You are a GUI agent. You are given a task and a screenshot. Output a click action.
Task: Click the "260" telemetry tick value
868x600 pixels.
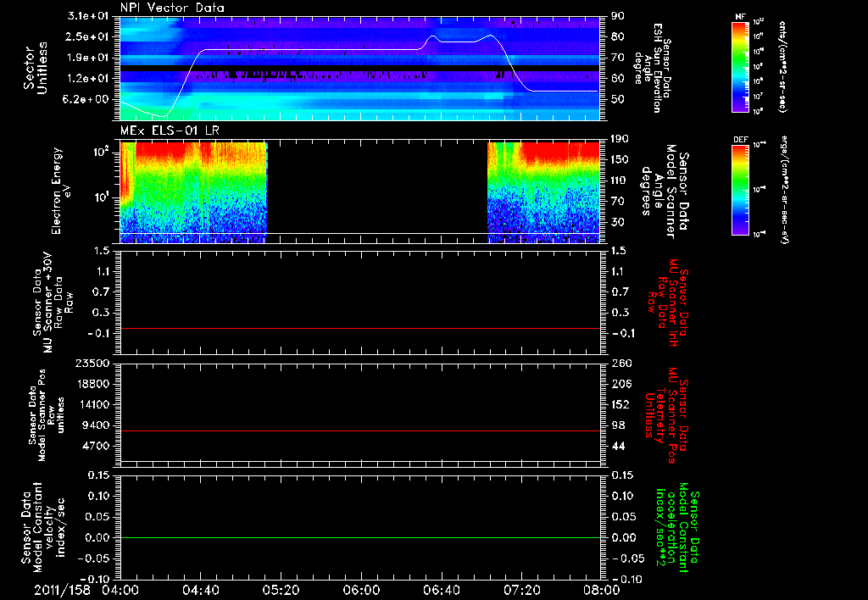(620, 363)
